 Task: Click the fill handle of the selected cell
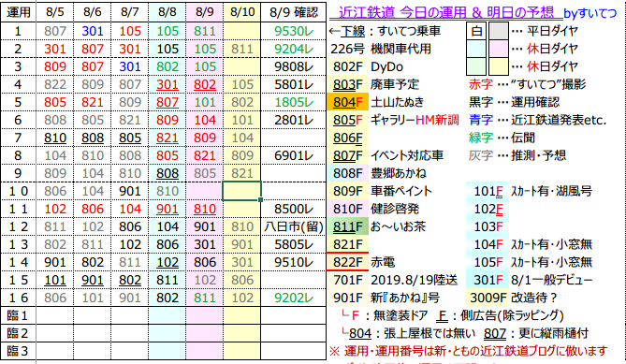coord(261,199)
